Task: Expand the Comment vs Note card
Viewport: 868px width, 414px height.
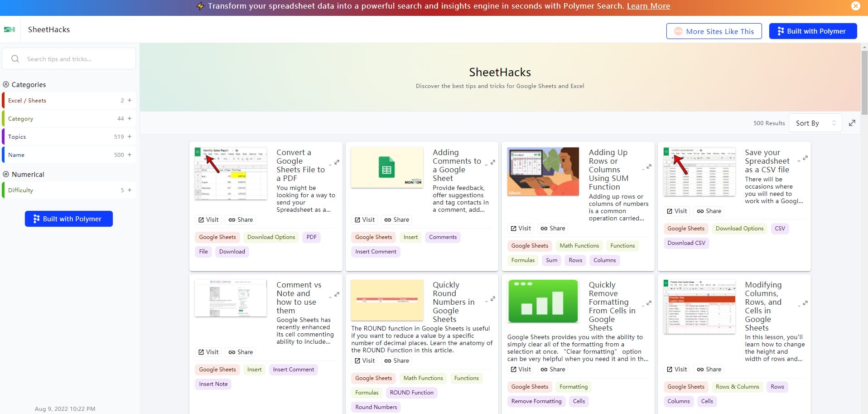Action: pyautogui.click(x=337, y=295)
